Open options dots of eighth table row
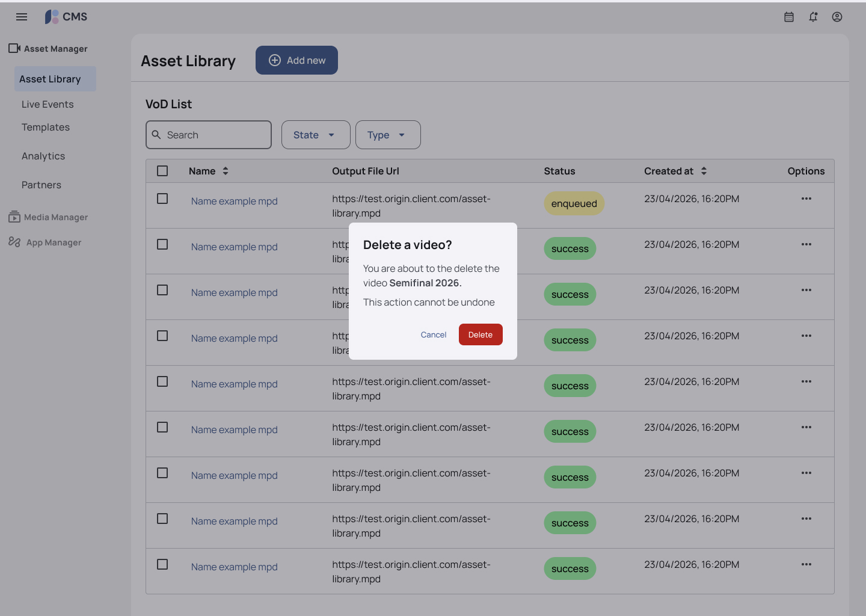 [x=806, y=519]
